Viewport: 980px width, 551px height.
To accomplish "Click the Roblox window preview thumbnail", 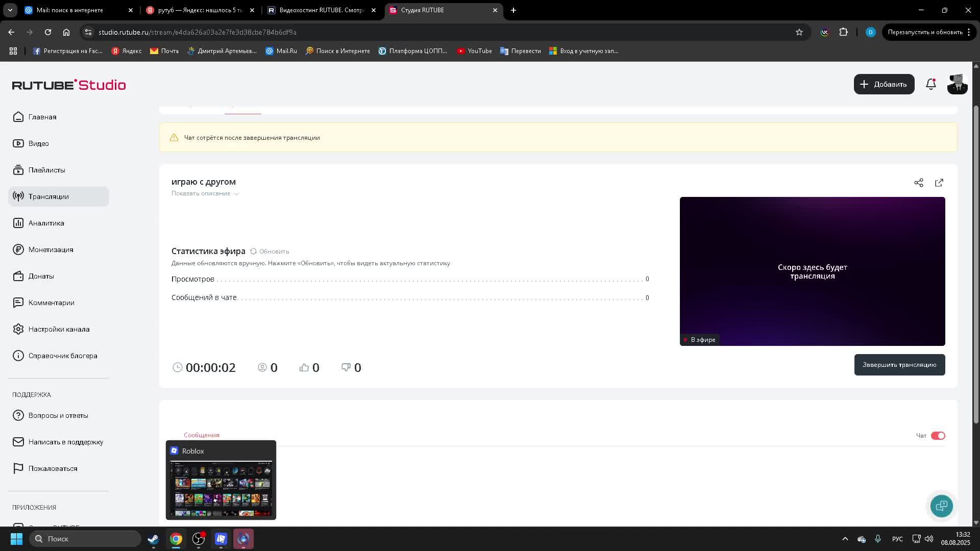I will [221, 489].
